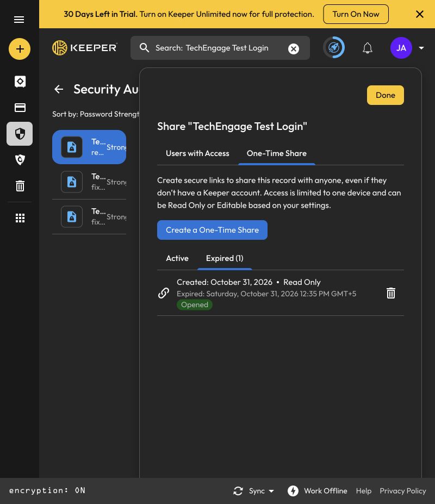
Task: Click the JA account avatar
Action: [401, 48]
